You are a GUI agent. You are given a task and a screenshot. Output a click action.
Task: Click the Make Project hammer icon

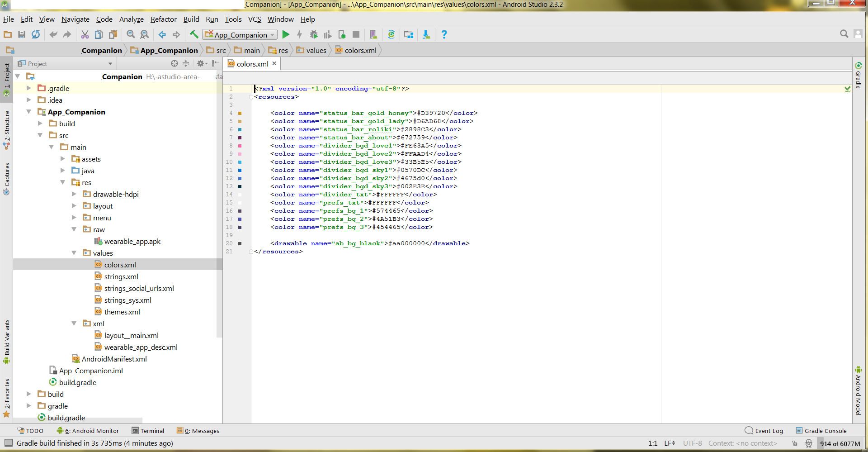pyautogui.click(x=194, y=35)
